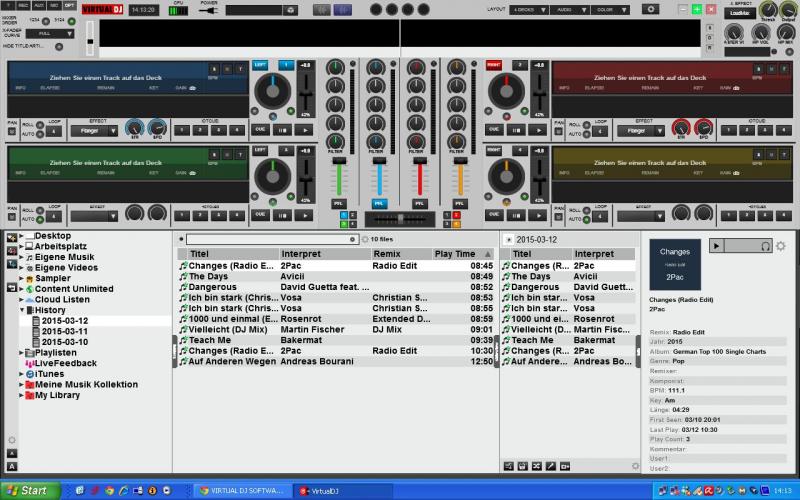The height and width of the screenshot is (500, 800).
Task: Switch to the VIRTUAL DJ SOFTWA... taskbar window
Action: pos(242,491)
